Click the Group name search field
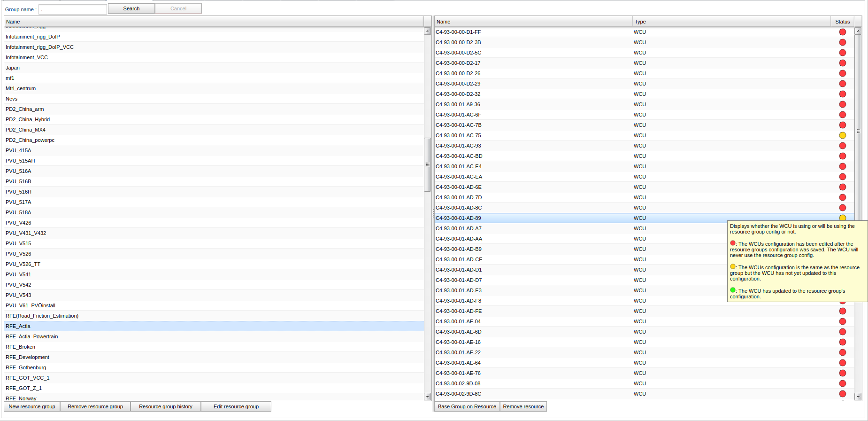Screen dimensions: 868x421 click(73, 9)
